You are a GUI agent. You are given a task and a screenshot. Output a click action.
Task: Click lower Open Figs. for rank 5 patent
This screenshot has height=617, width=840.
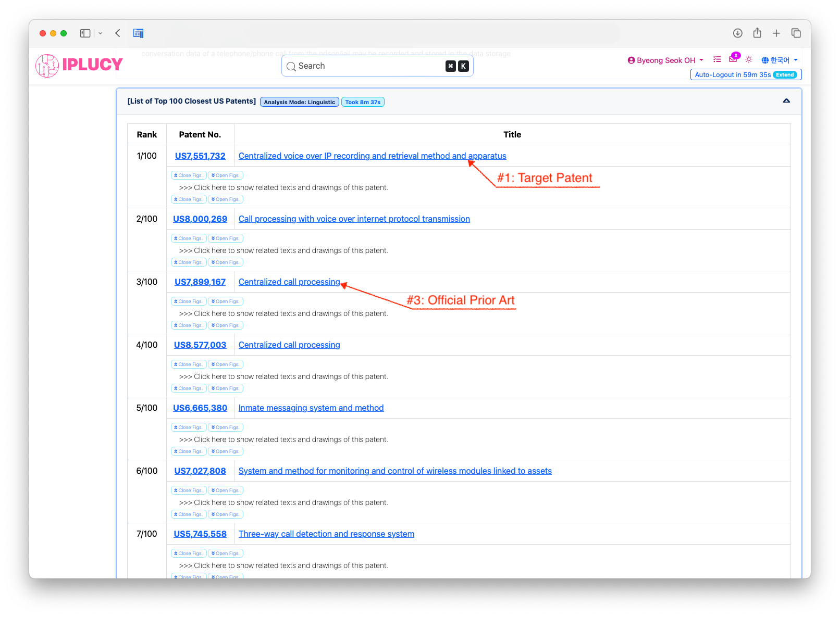[x=226, y=451]
